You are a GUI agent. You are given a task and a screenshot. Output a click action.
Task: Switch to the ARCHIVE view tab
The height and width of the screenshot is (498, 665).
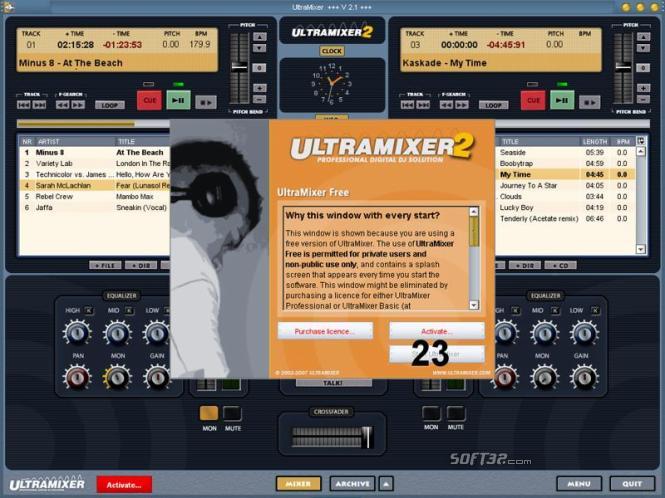pyautogui.click(x=352, y=484)
